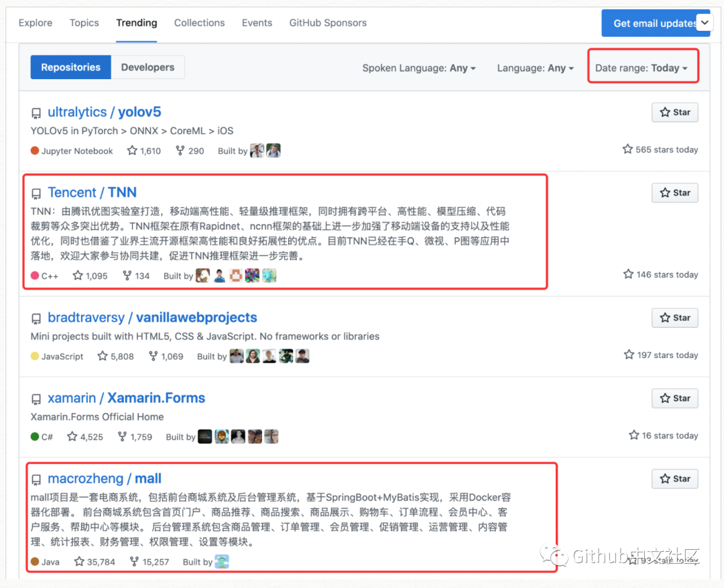The image size is (724, 588).
Task: Star the Tencent TNN repository
Action: 674,192
